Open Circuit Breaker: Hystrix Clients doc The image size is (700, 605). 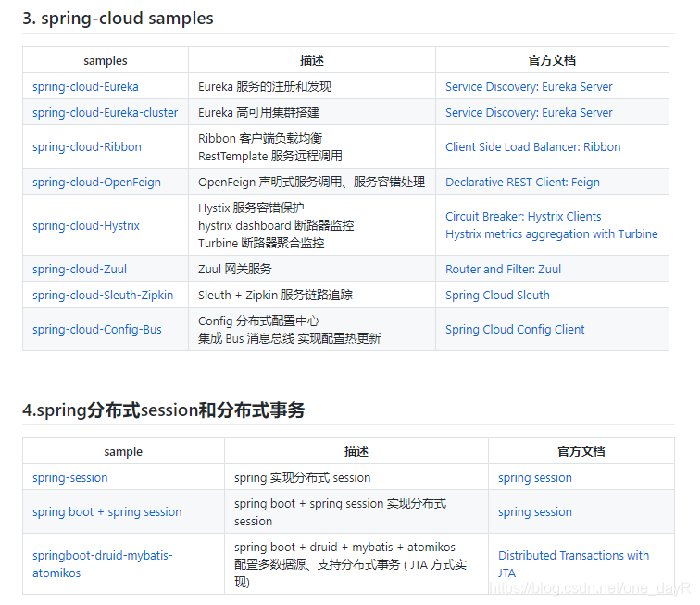click(523, 217)
